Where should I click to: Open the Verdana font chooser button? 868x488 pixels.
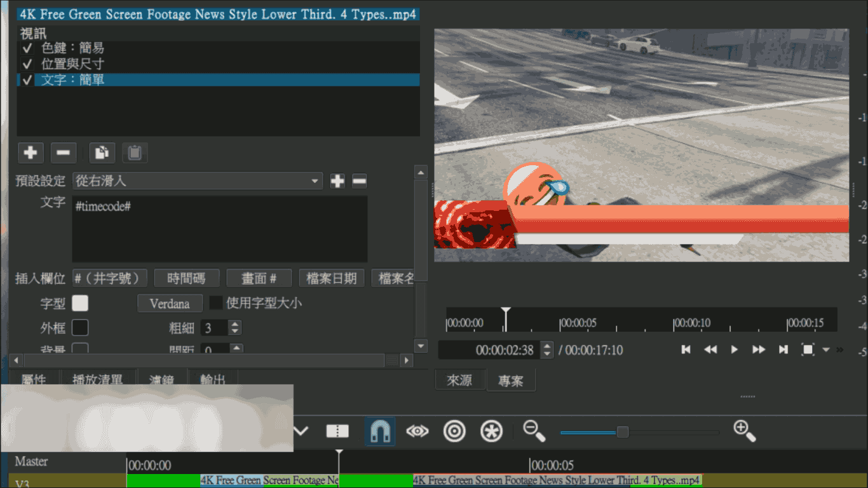[170, 304]
